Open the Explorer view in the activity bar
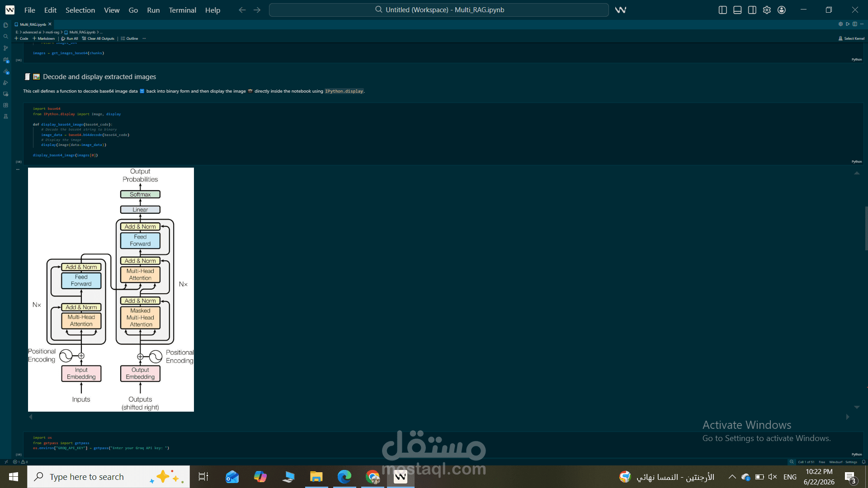868x488 pixels. pyautogui.click(x=6, y=25)
